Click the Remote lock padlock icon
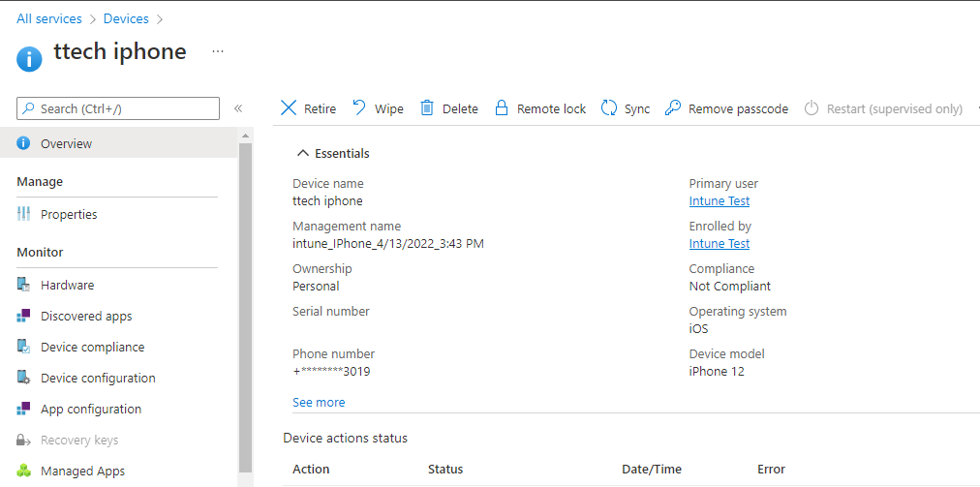Screen dimensions: 980x487 point(502,108)
